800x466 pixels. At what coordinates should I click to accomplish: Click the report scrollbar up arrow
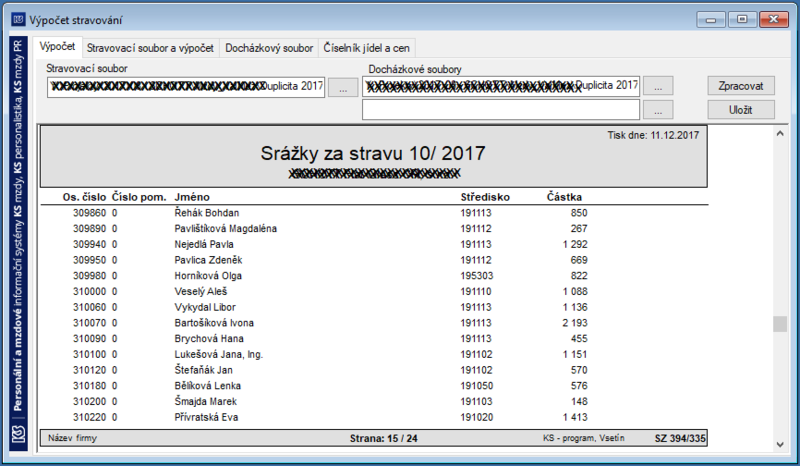coord(780,134)
